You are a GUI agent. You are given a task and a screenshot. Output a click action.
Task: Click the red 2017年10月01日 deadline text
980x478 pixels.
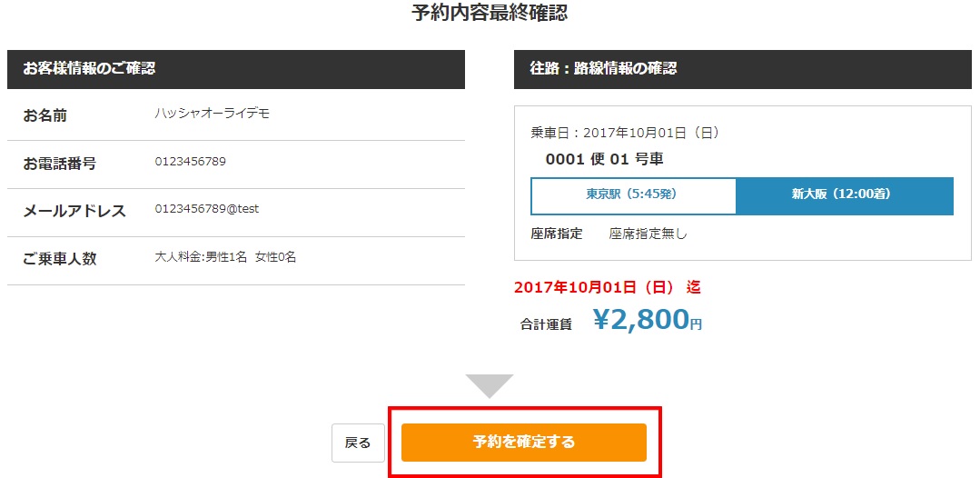pos(607,287)
